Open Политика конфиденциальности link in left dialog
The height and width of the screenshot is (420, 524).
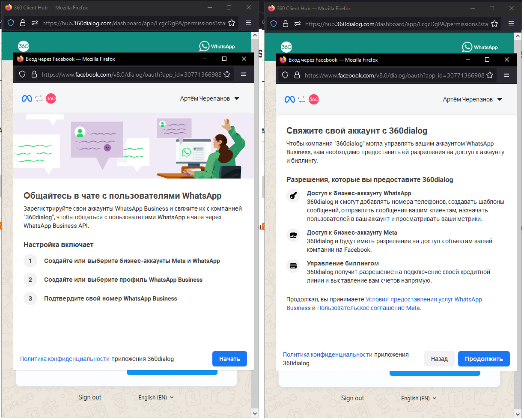point(65,359)
